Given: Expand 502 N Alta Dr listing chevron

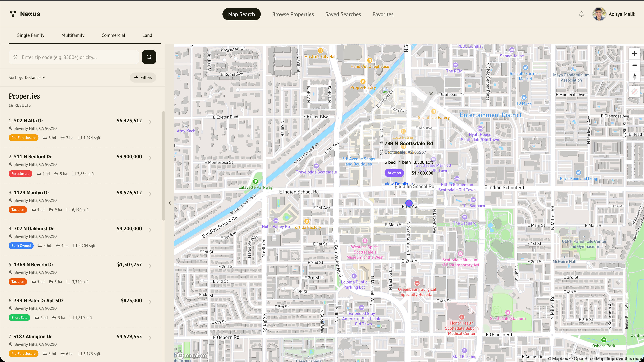Looking at the screenshot, I should tap(150, 122).
